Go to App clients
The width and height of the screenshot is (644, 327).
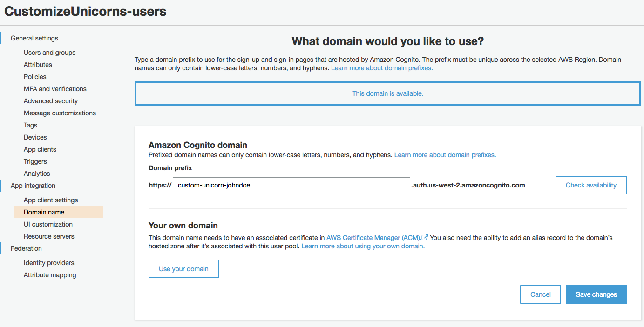pyautogui.click(x=40, y=149)
